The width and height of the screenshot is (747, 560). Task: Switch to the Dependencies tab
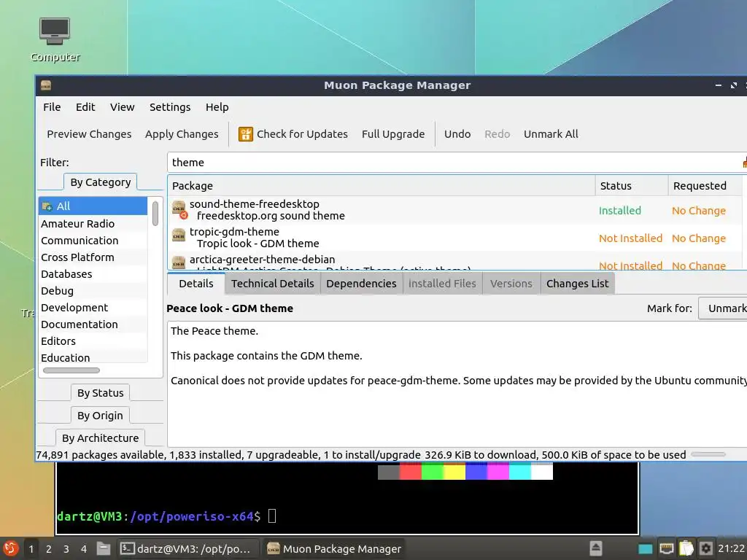pos(361,284)
